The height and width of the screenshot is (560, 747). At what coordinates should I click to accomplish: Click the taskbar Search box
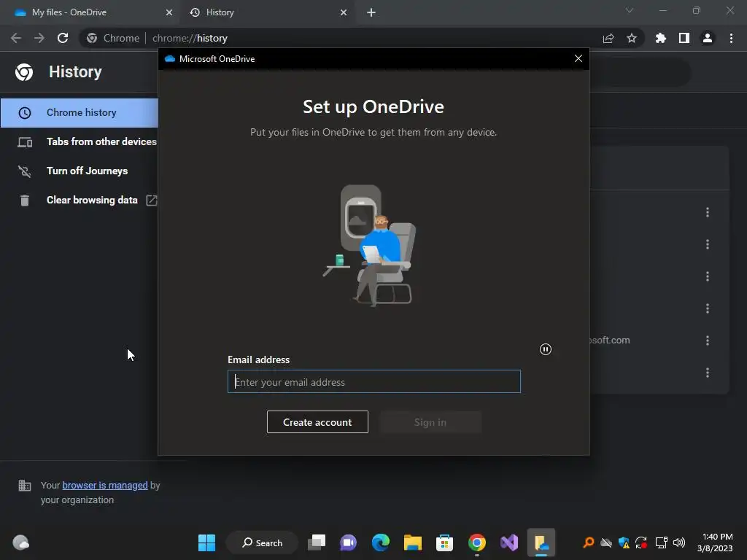[262, 542]
